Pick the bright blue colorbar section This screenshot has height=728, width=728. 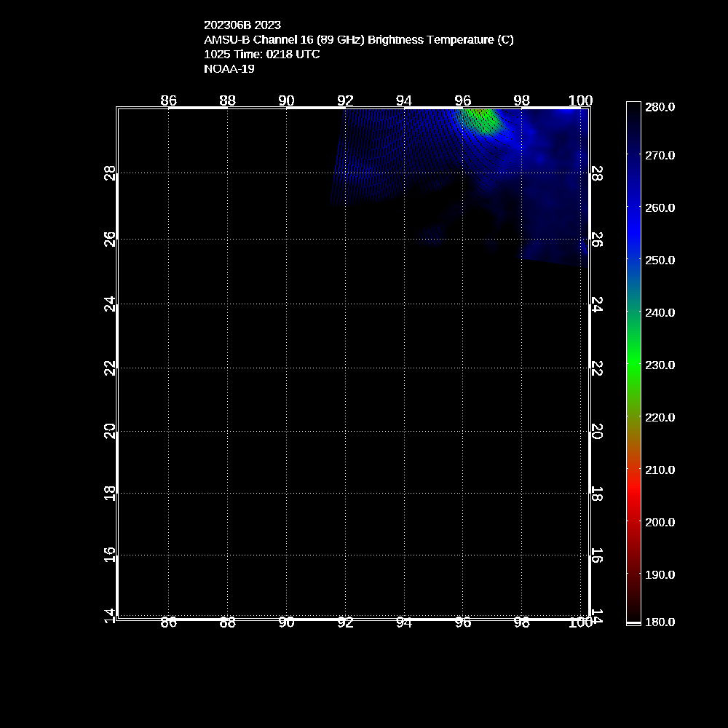633,233
